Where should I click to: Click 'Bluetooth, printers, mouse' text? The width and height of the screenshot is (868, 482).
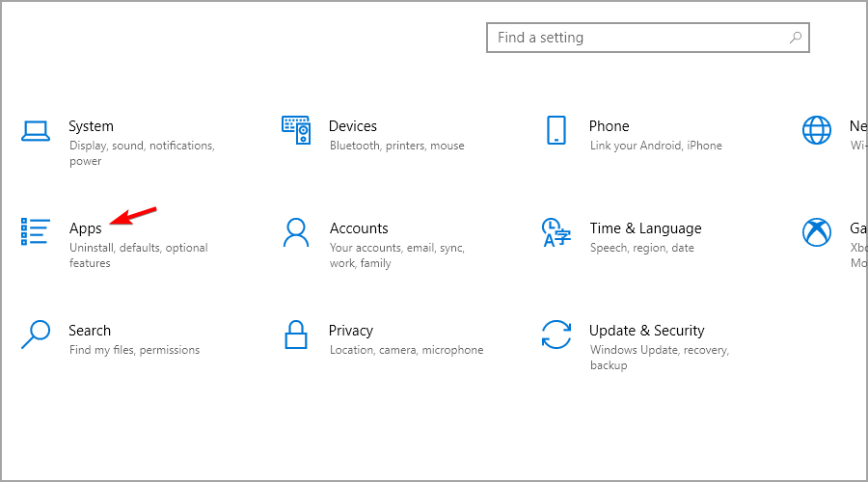tap(397, 146)
